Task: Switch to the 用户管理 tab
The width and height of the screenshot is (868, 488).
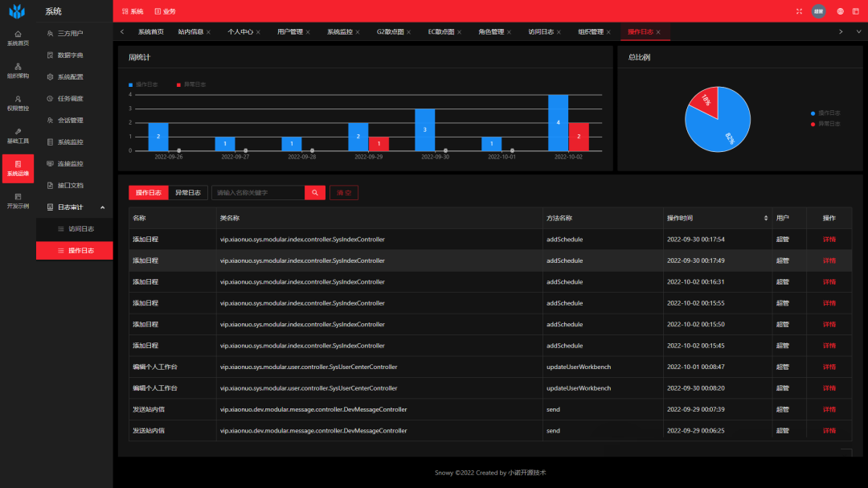Action: (289, 32)
